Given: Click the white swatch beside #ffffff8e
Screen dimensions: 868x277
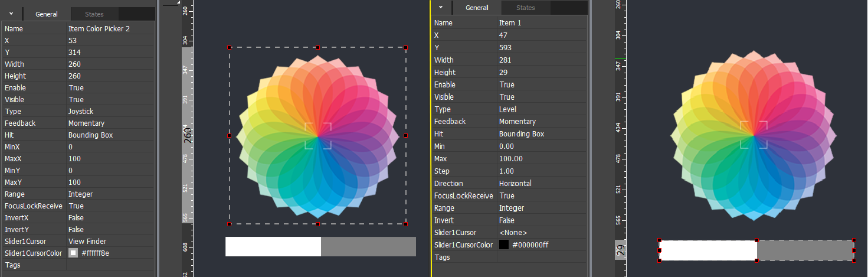Looking at the screenshot, I should point(73,253).
